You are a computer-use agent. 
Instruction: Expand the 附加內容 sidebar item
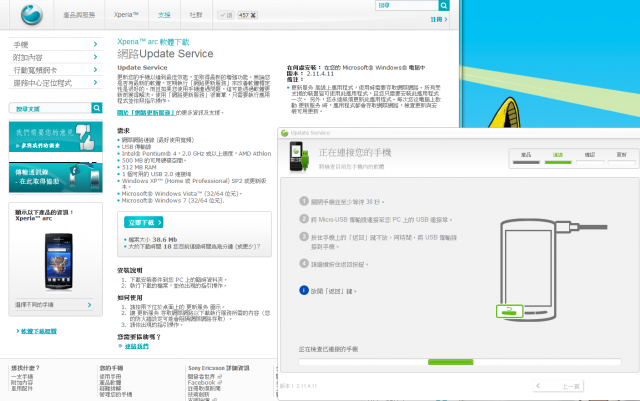(x=56, y=57)
